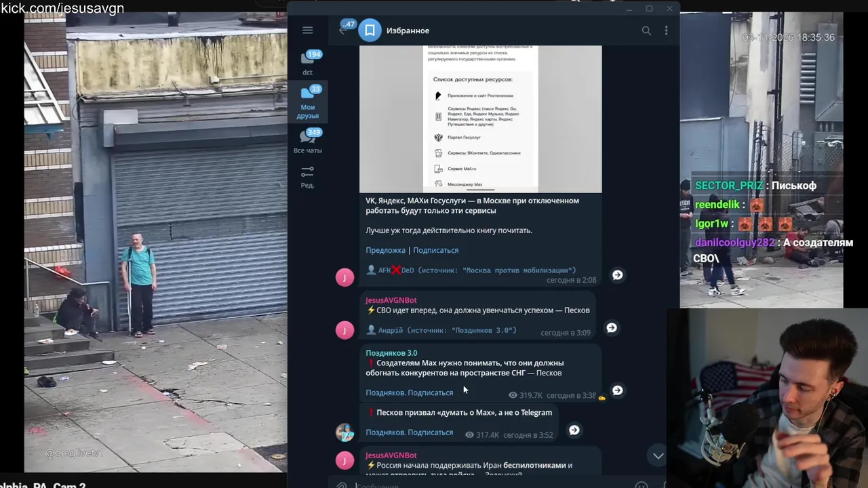
Task: Open the photo avatar beside сегодня в 3:52
Action: tap(344, 432)
